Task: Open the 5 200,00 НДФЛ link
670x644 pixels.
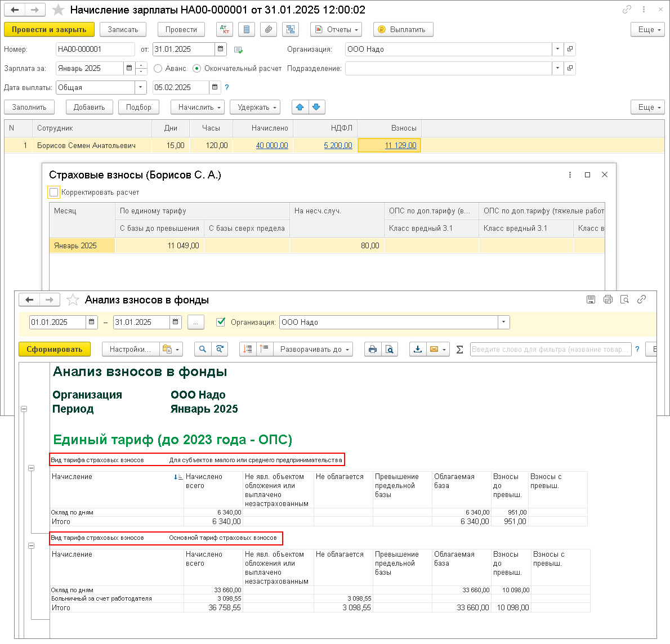Action: [x=338, y=145]
